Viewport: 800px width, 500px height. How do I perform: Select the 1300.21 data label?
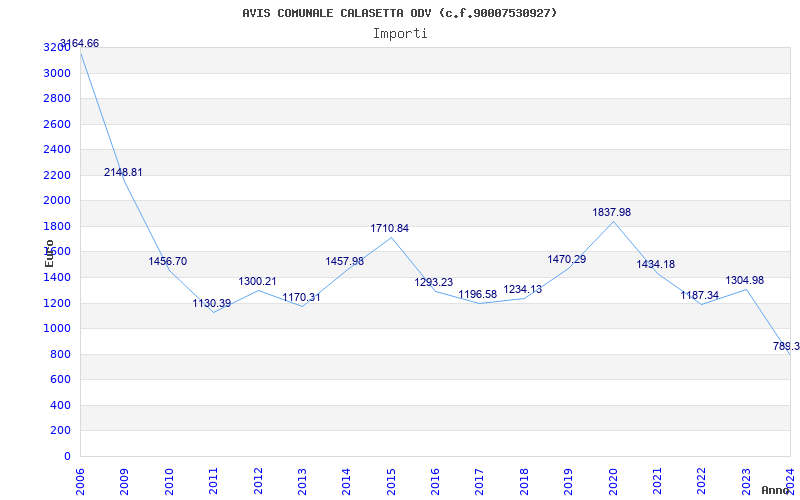pos(257,281)
